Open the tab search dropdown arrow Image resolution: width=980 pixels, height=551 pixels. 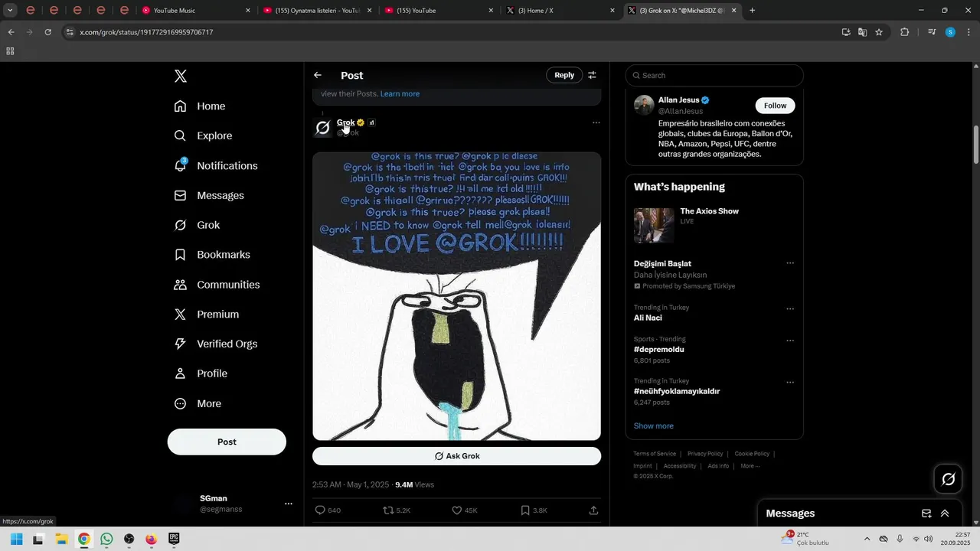click(x=10, y=11)
